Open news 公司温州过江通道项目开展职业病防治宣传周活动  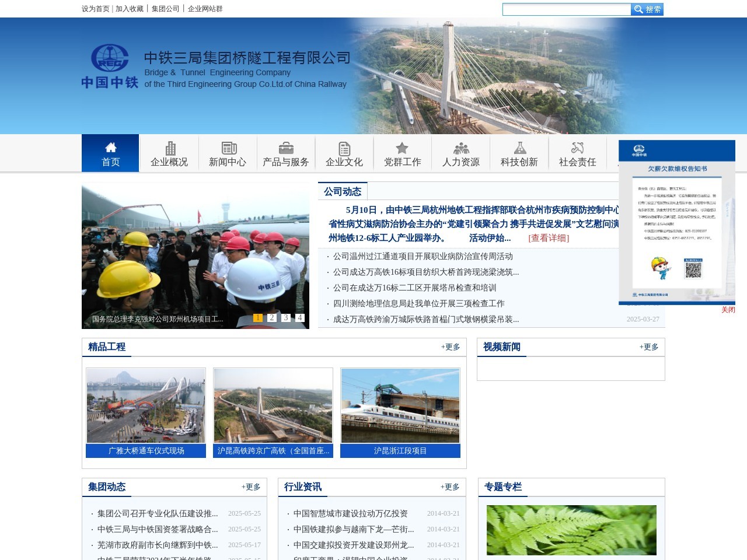click(x=423, y=256)
